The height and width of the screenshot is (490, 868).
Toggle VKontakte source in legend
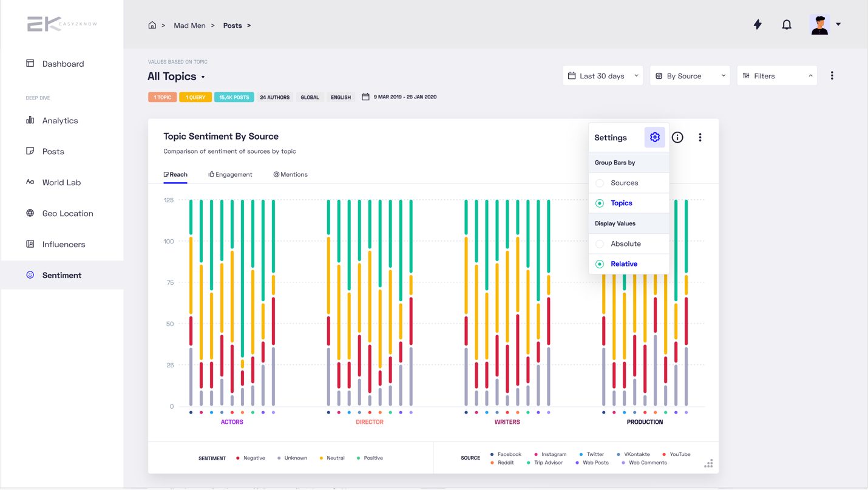tap(633, 454)
